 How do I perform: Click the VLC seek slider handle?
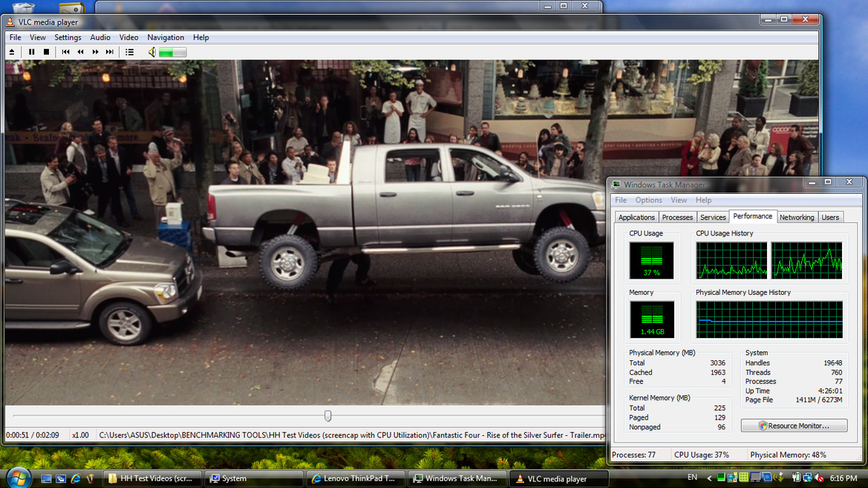coord(327,415)
